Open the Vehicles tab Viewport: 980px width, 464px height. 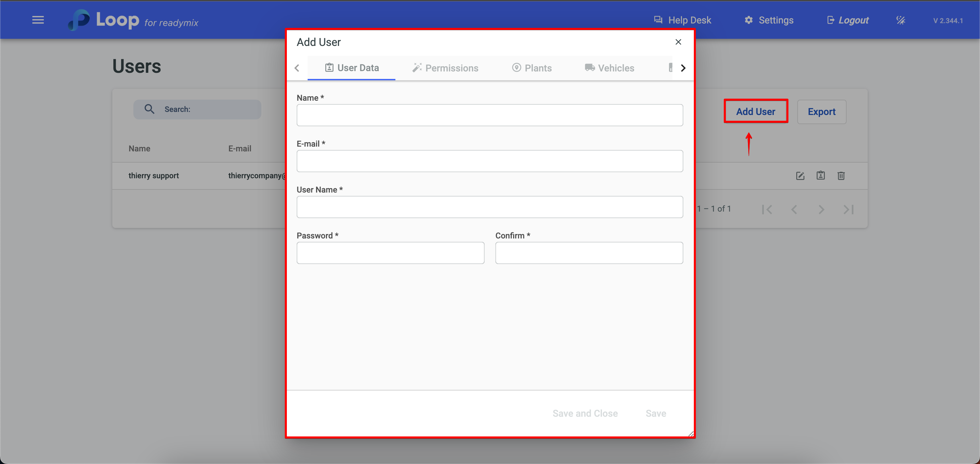click(609, 68)
